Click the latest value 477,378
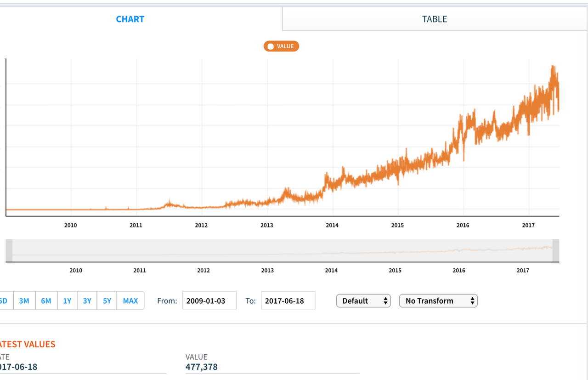 202,367
